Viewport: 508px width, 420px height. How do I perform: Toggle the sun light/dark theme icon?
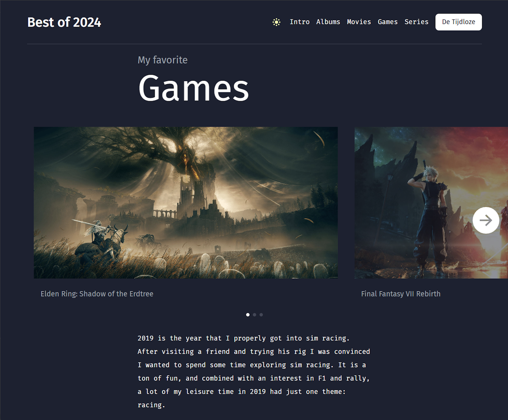click(x=276, y=22)
